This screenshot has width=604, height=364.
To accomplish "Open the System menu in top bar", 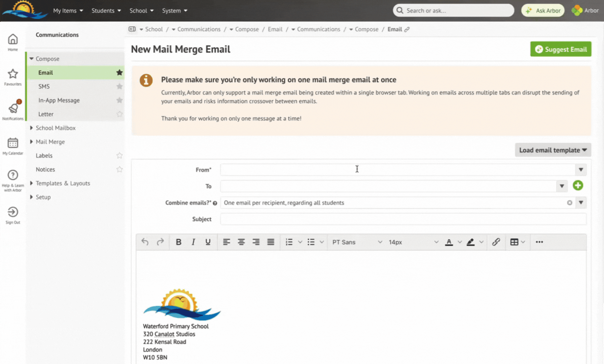I will (x=174, y=10).
